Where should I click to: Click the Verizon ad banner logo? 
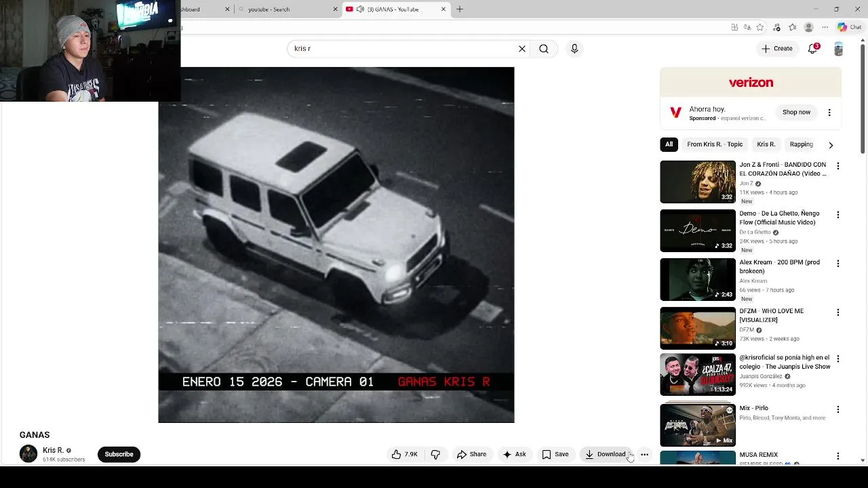[751, 83]
